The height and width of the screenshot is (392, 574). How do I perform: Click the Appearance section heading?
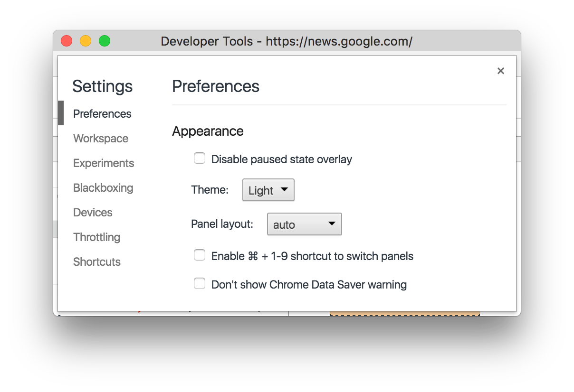click(208, 131)
